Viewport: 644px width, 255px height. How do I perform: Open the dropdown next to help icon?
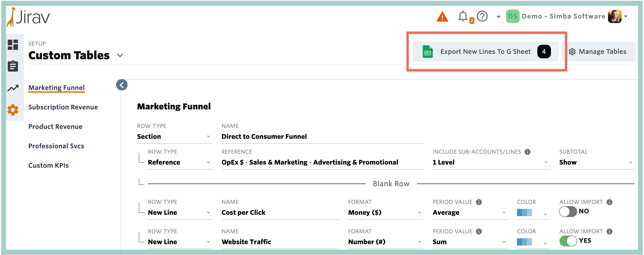pos(498,17)
